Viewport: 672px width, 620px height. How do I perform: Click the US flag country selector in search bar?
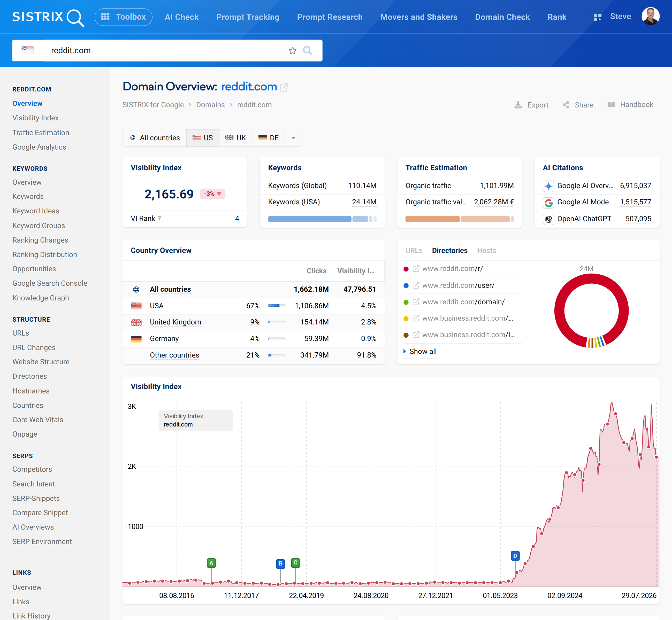(27, 50)
